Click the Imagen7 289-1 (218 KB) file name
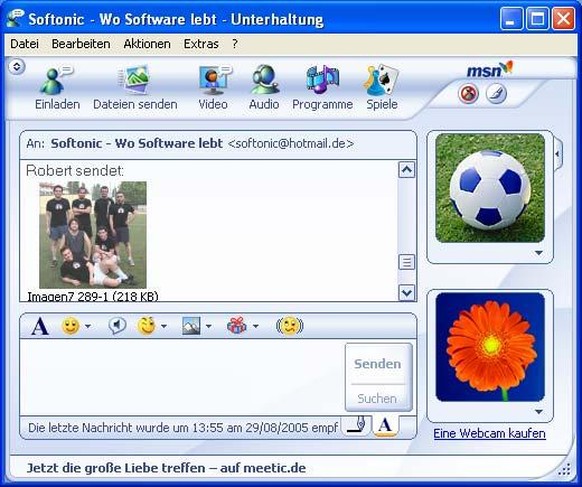Image resolution: width=582 pixels, height=487 pixels. 93,296
